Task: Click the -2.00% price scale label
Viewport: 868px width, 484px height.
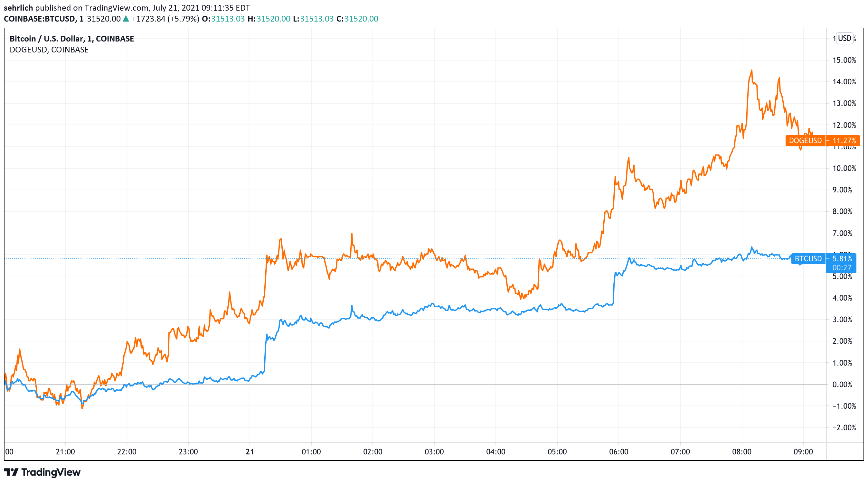Action: (x=844, y=427)
